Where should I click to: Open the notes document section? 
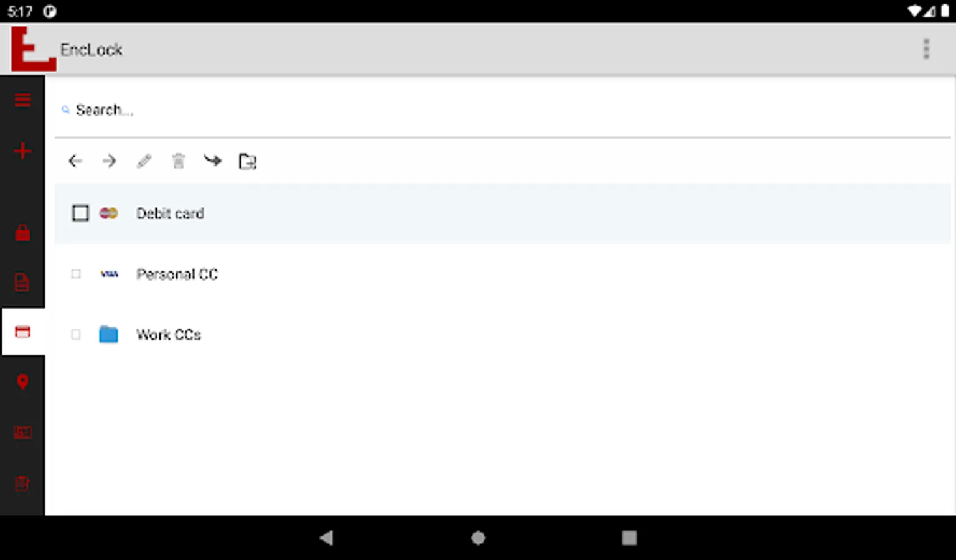pyautogui.click(x=22, y=282)
